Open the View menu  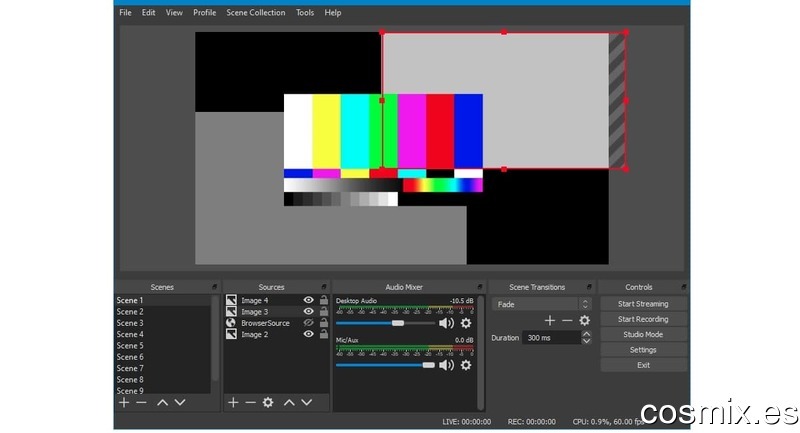[x=174, y=13]
